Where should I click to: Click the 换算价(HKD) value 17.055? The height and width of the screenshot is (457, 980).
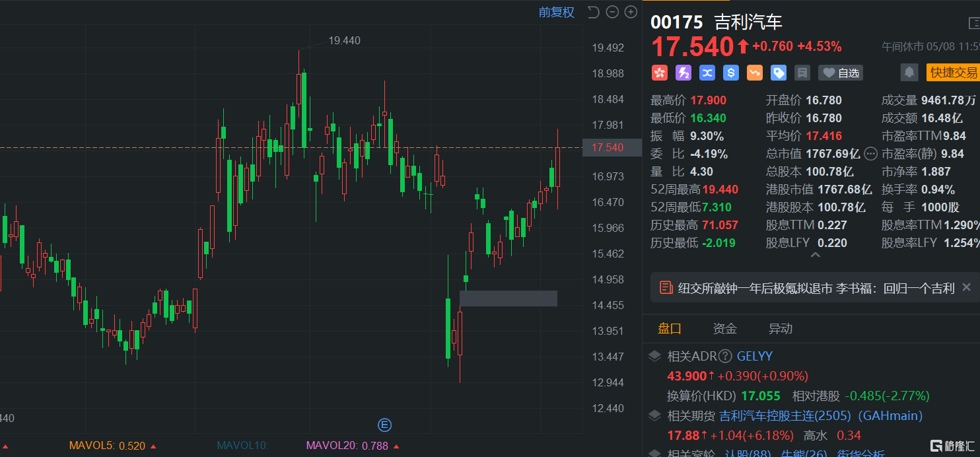761,396
